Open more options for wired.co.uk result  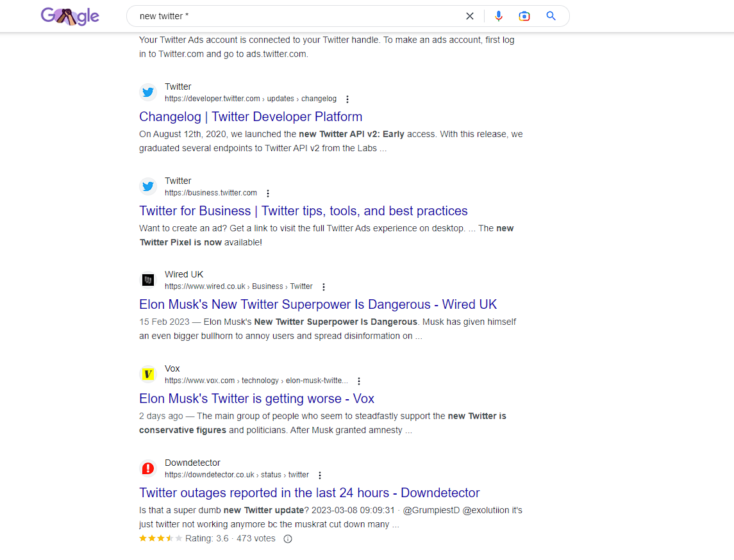(324, 287)
